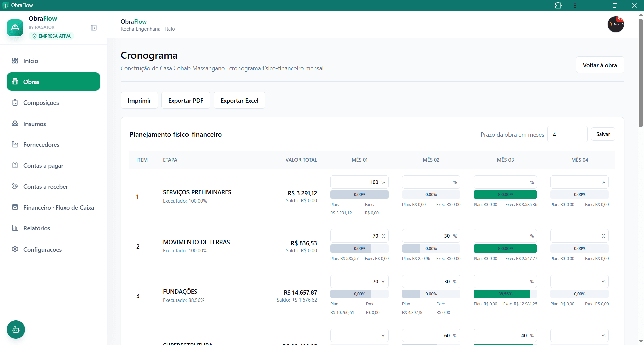644x345 pixels.
Task: Navigate to Fornecedores
Action: tap(53, 144)
